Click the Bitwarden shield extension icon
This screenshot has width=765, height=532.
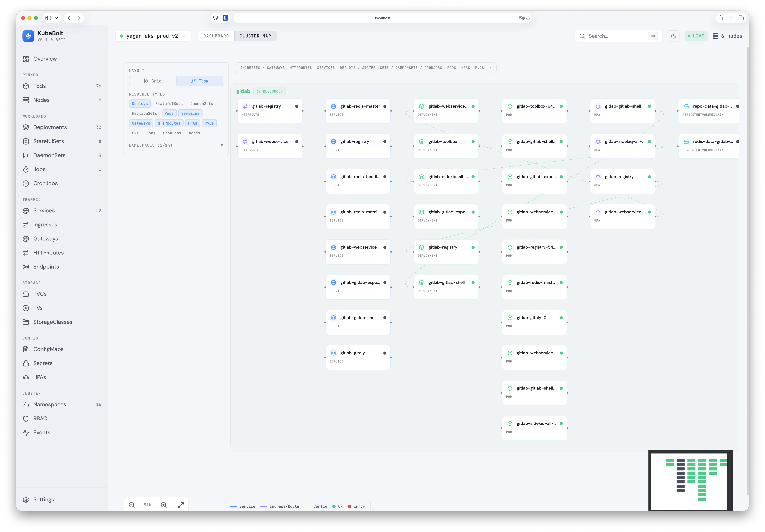click(x=225, y=18)
